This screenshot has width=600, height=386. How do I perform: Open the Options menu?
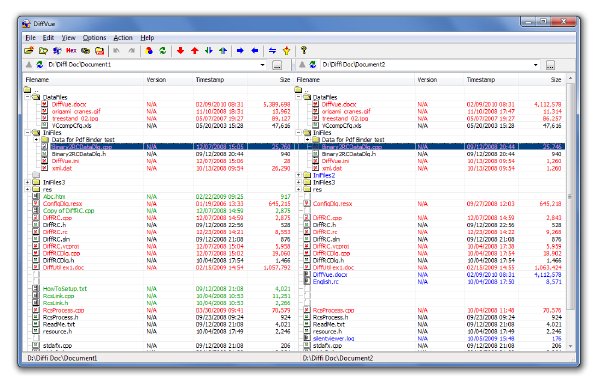pos(94,37)
